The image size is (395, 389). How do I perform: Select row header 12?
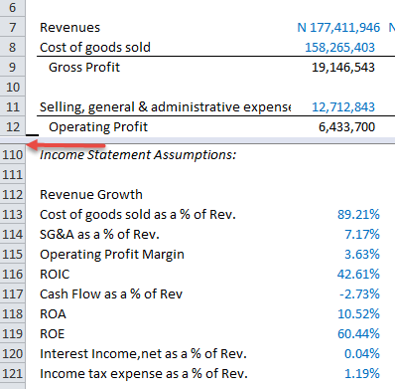coord(12,127)
